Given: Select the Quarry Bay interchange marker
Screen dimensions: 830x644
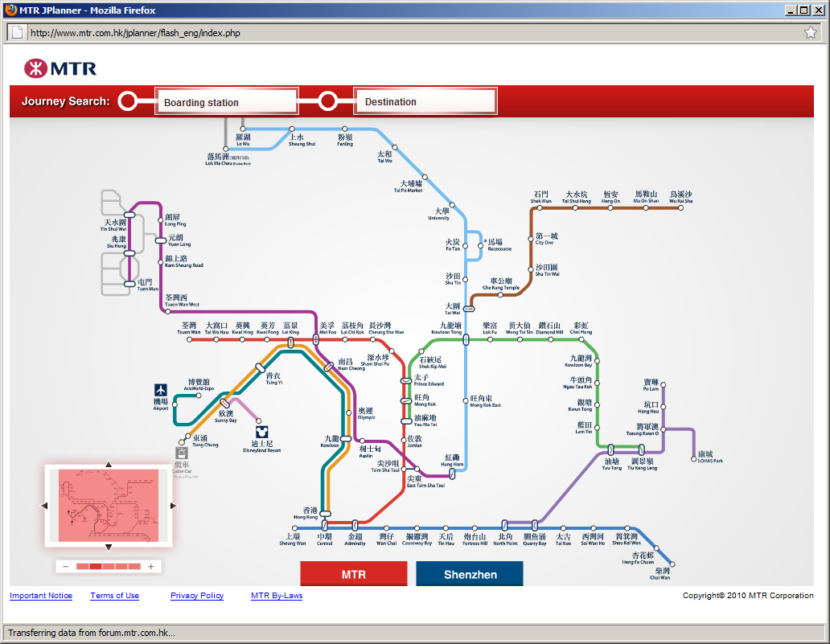Looking at the screenshot, I should (x=535, y=526).
